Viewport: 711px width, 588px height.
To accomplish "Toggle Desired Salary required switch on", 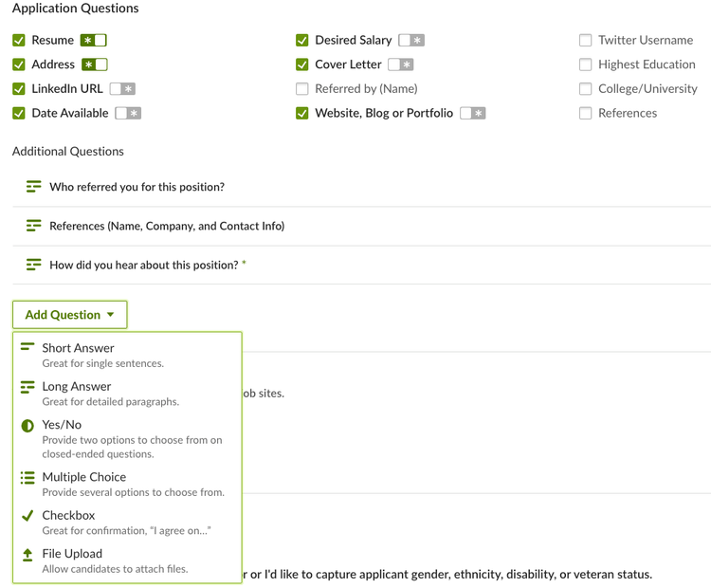I will point(411,40).
